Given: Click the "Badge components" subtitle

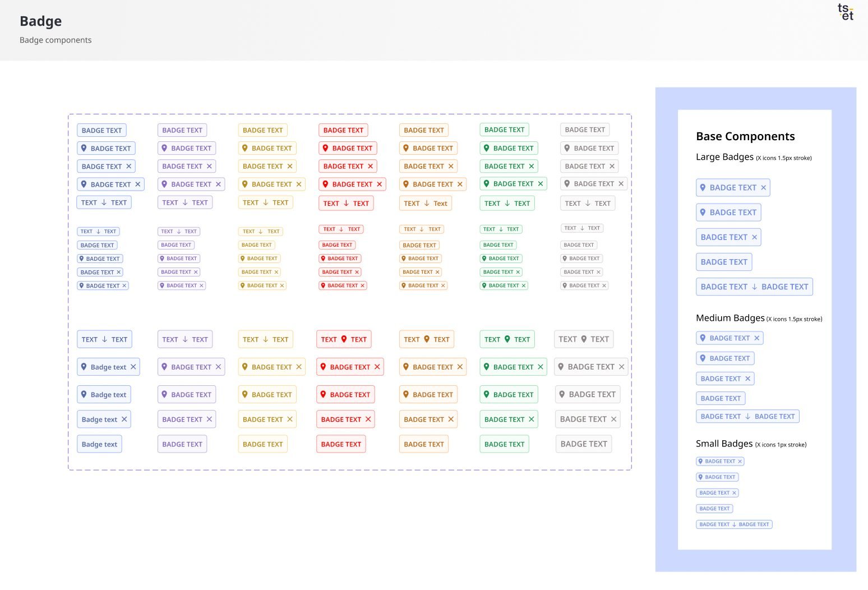Looking at the screenshot, I should click(56, 40).
